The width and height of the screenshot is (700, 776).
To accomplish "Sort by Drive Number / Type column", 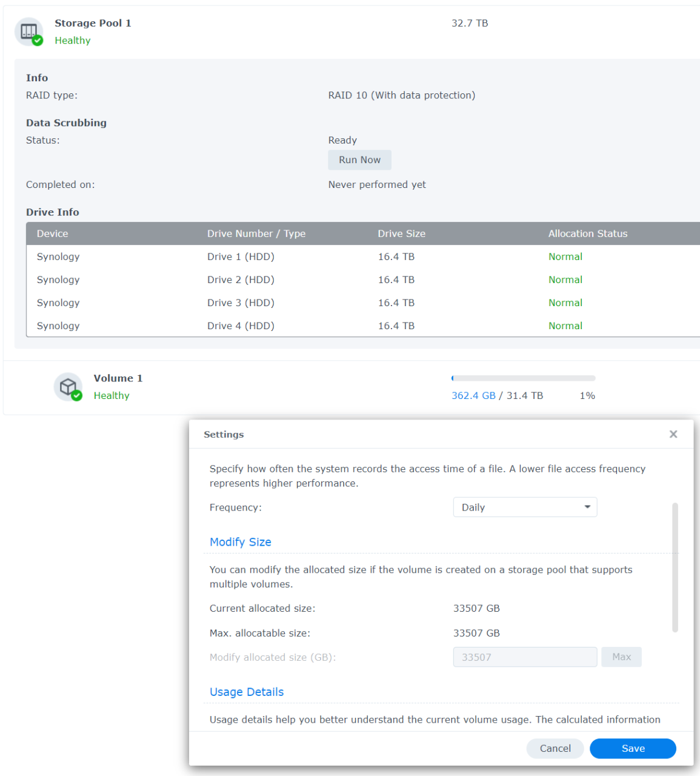I will pyautogui.click(x=256, y=234).
